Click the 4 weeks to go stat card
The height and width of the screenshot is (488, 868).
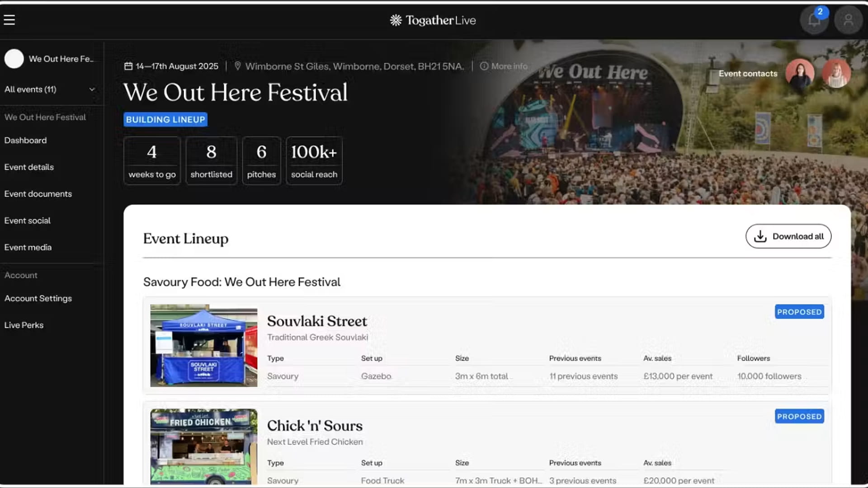click(x=152, y=160)
